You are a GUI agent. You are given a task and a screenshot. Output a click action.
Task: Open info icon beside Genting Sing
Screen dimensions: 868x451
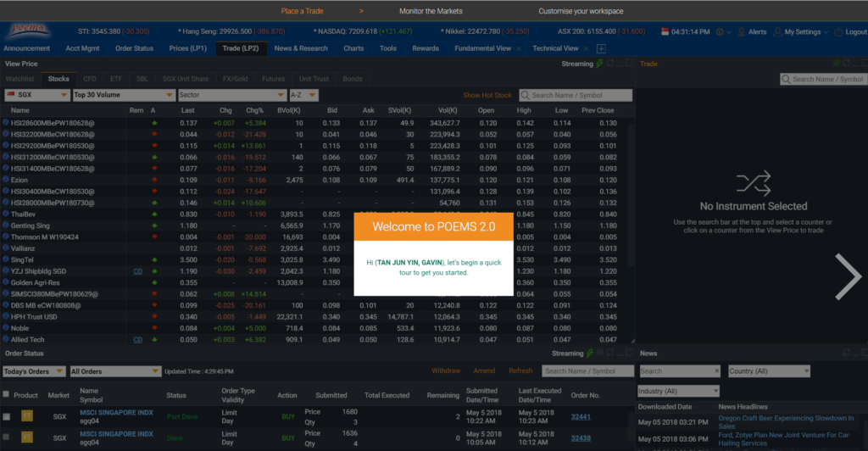tap(6, 225)
